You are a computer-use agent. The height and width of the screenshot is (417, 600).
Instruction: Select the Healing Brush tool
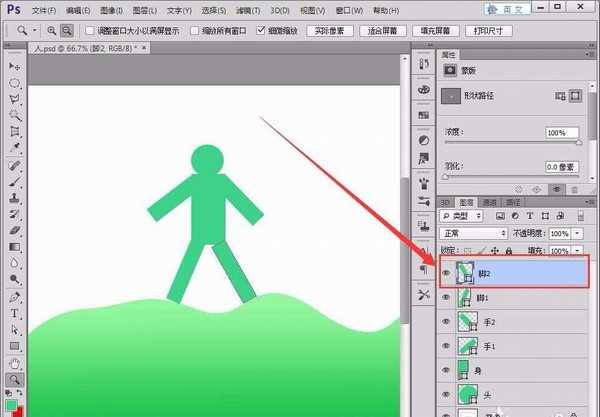[15, 166]
